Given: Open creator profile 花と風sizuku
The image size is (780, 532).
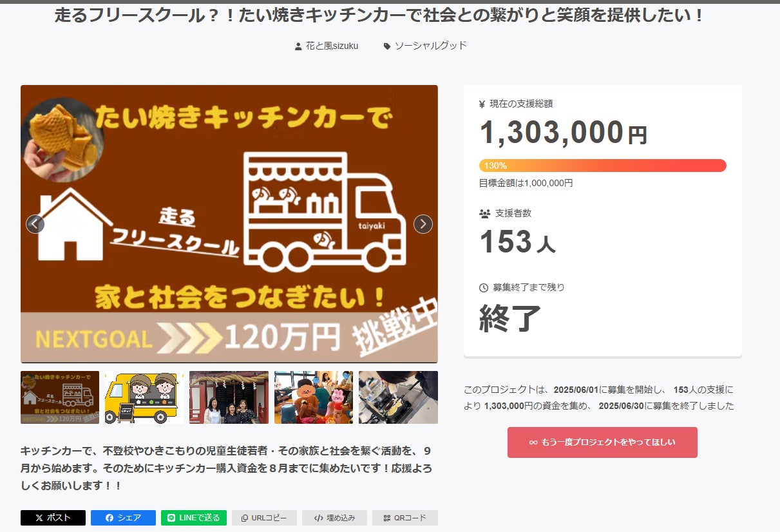Looking at the screenshot, I should (x=332, y=46).
